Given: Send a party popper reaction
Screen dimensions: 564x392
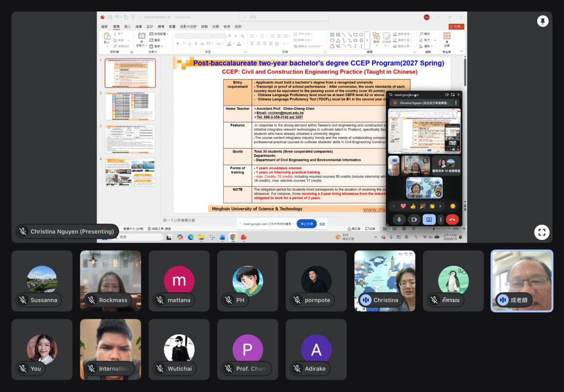Looking at the screenshot, I should coord(422,206).
